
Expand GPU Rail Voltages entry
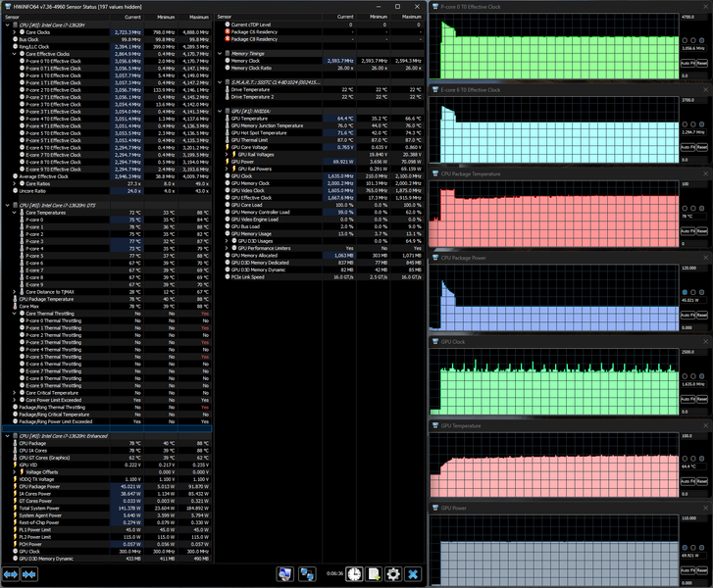click(x=227, y=155)
